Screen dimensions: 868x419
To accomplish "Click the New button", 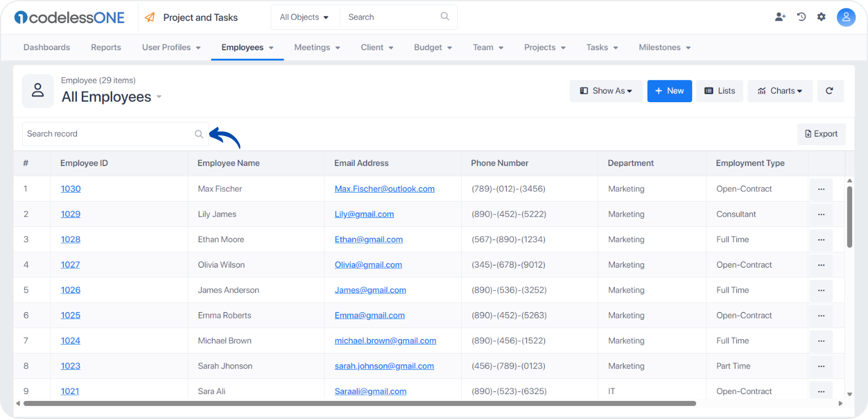I will coord(670,91).
